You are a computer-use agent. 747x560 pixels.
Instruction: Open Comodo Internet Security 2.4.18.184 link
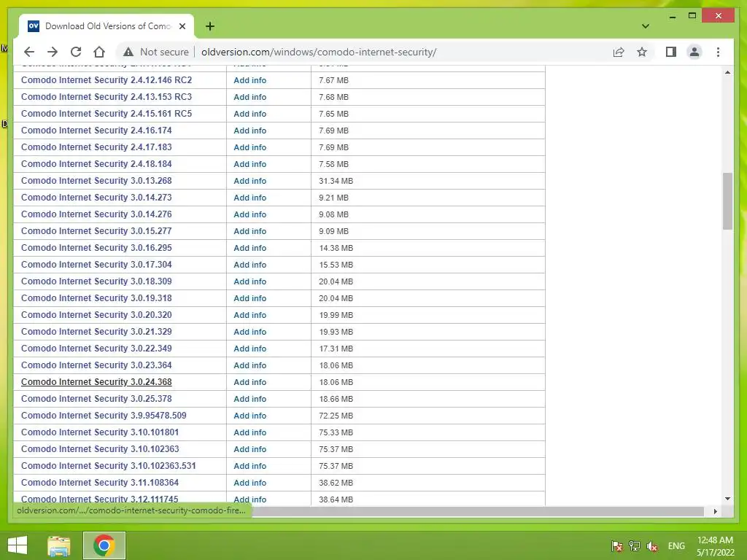[96, 164]
